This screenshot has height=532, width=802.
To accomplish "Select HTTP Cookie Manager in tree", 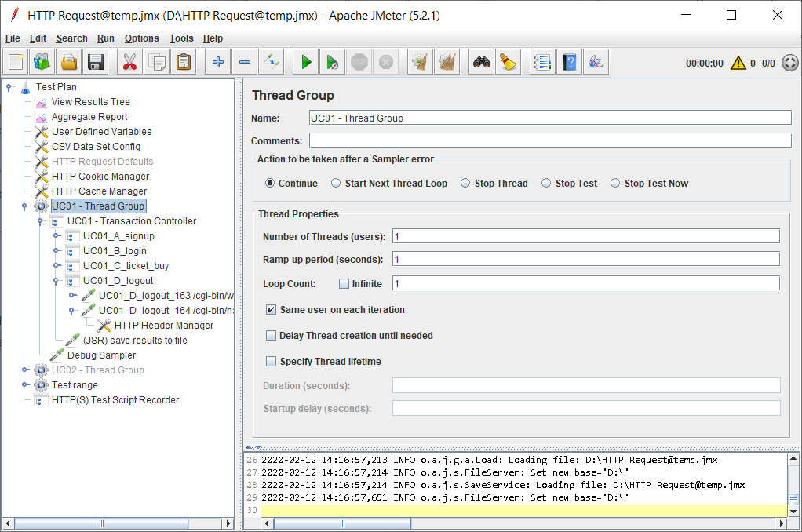I will coord(100,176).
